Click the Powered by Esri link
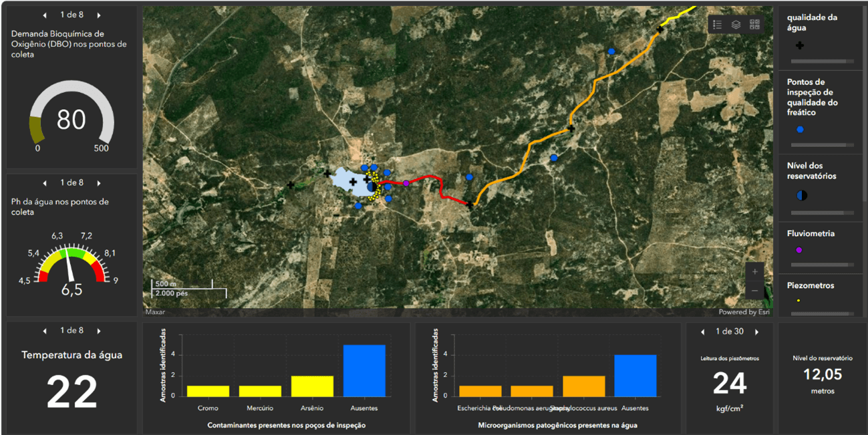 (743, 312)
